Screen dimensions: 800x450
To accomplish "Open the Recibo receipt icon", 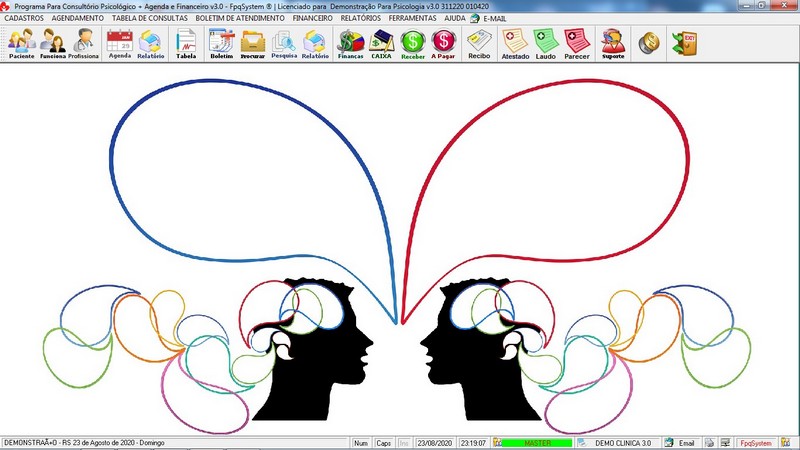I will pos(479,44).
